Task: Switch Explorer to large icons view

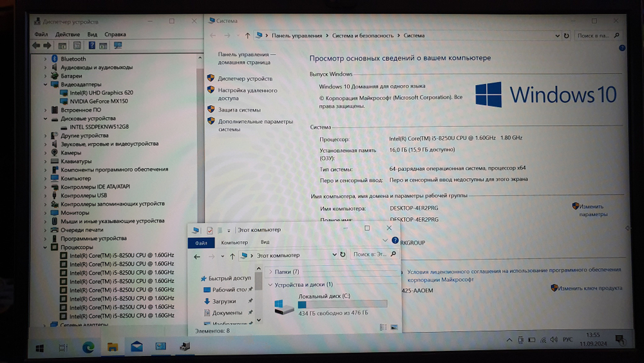Action: tap(394, 328)
